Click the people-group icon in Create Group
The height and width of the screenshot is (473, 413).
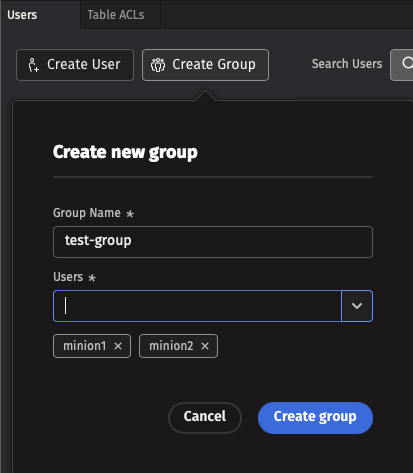coord(158,65)
